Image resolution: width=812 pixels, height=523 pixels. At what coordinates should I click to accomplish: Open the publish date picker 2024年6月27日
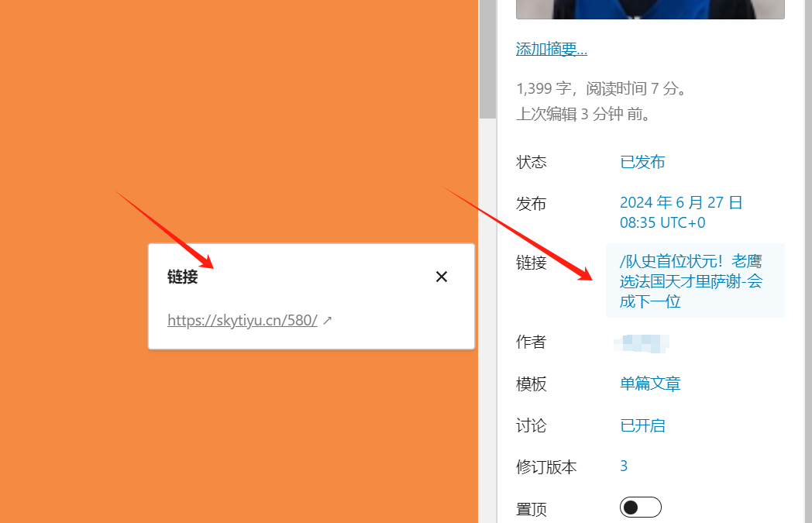(681, 201)
